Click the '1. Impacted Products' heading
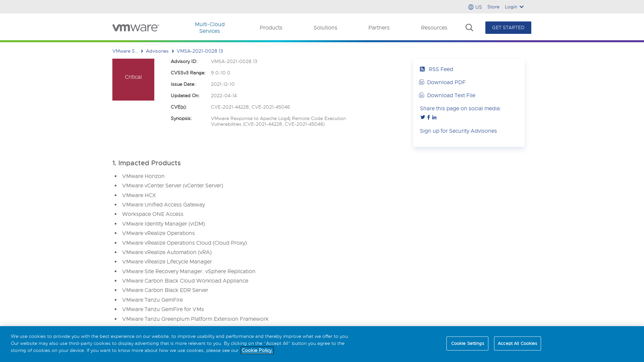The height and width of the screenshot is (362, 644). (x=147, y=163)
